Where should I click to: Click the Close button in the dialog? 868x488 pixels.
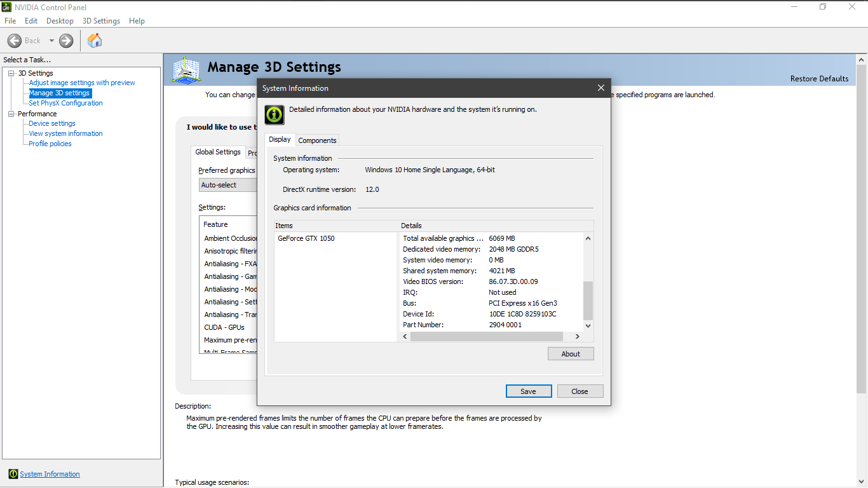tap(580, 391)
